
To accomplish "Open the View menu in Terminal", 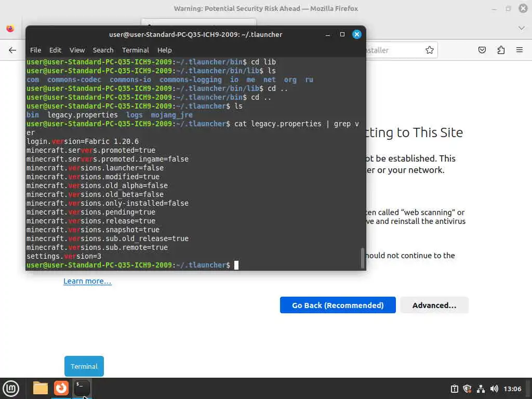I will tap(77, 50).
